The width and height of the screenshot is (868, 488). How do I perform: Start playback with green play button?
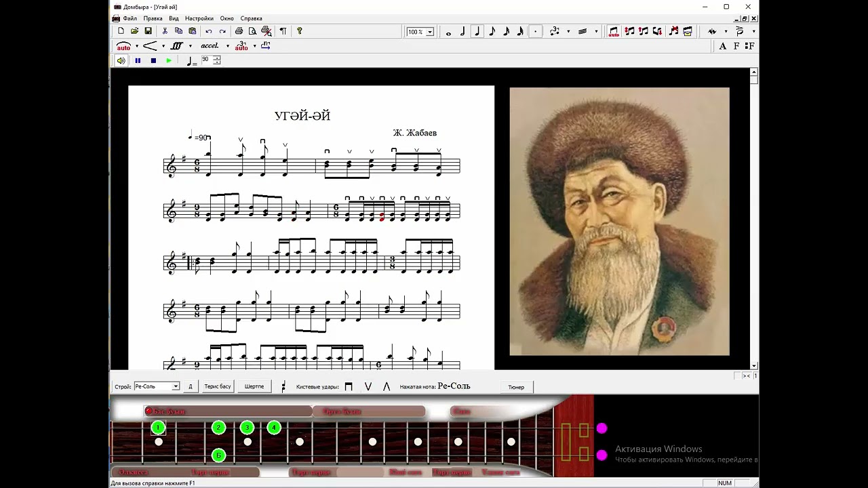tap(169, 60)
